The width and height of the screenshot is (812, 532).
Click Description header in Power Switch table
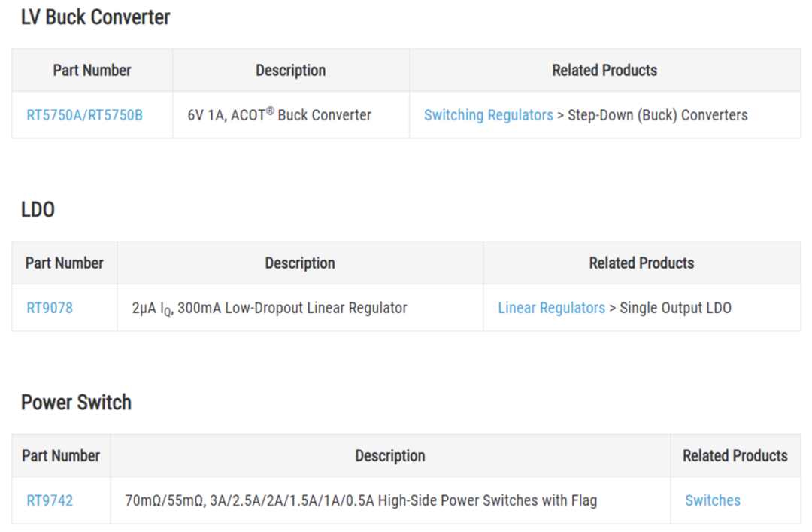pyautogui.click(x=389, y=456)
